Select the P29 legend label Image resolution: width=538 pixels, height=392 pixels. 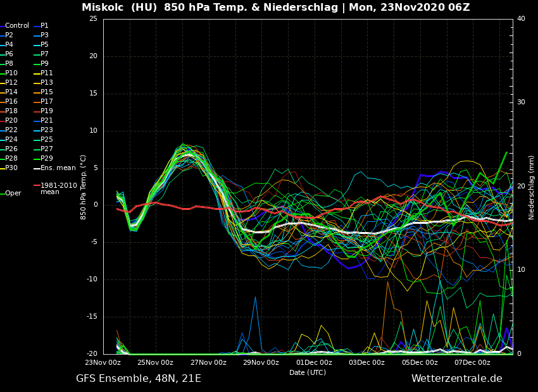(47, 159)
